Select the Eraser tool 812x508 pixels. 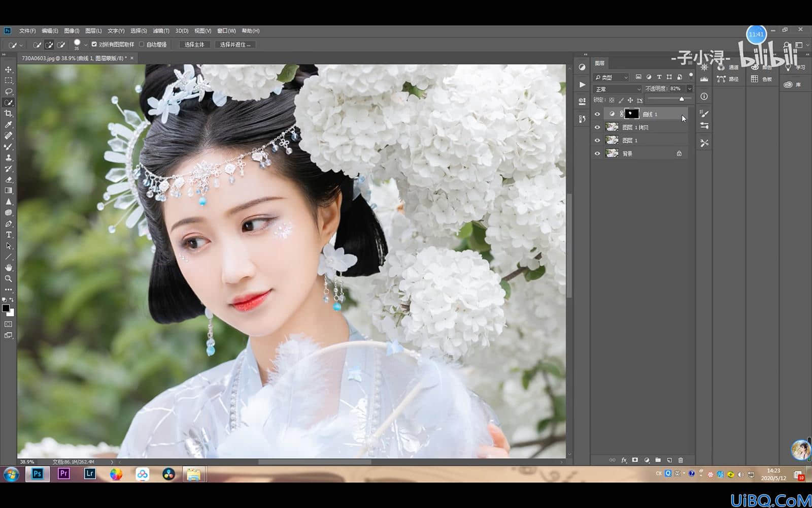tap(9, 180)
